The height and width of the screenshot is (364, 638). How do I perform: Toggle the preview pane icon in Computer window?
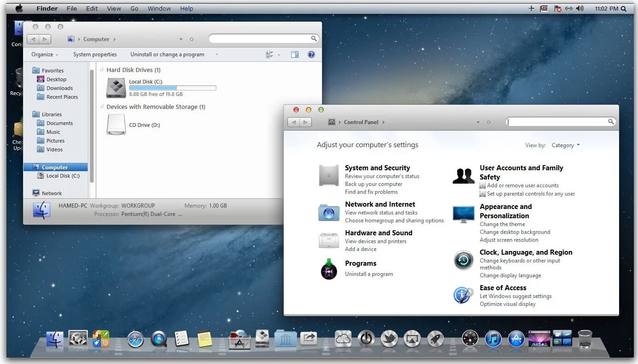coord(295,54)
